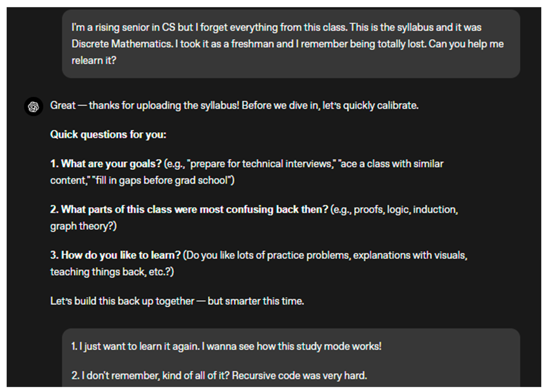Click the bold "What are your goals?" question
The image size is (545, 392).
(x=111, y=164)
